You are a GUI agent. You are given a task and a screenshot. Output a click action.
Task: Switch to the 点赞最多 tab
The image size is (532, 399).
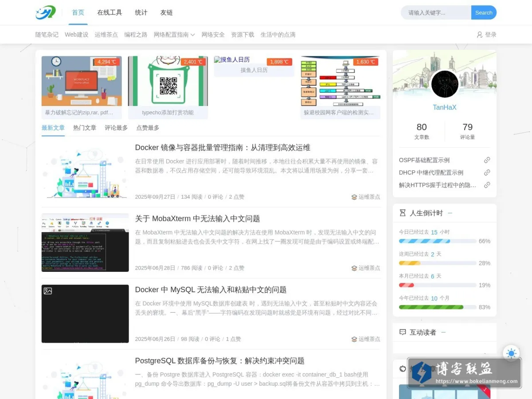point(148,128)
